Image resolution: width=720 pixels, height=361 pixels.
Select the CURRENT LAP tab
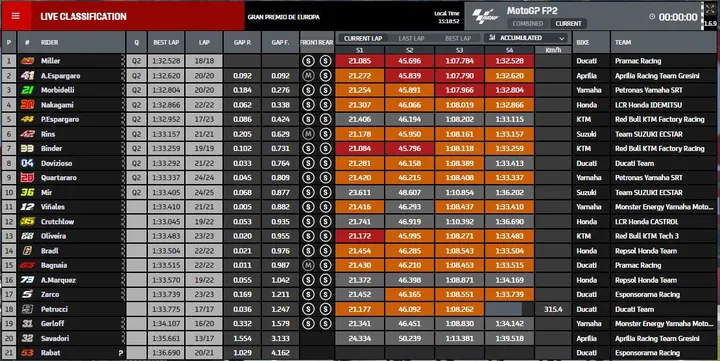tap(363, 38)
